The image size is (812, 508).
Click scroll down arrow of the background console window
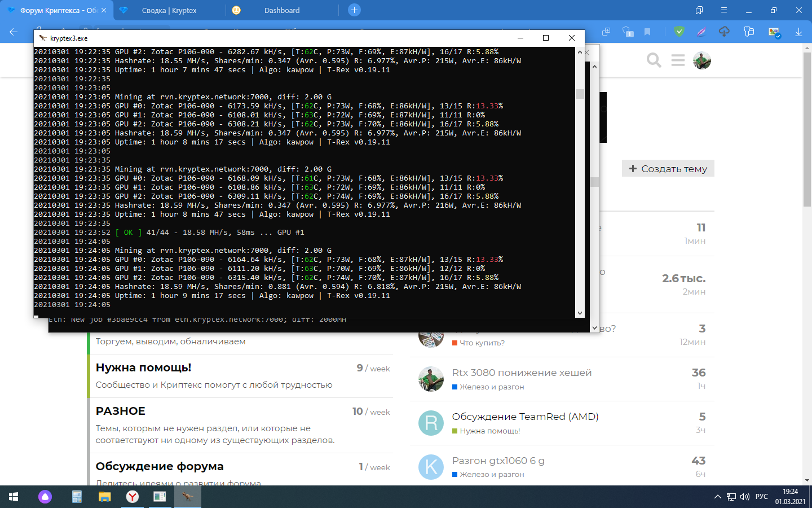point(594,327)
